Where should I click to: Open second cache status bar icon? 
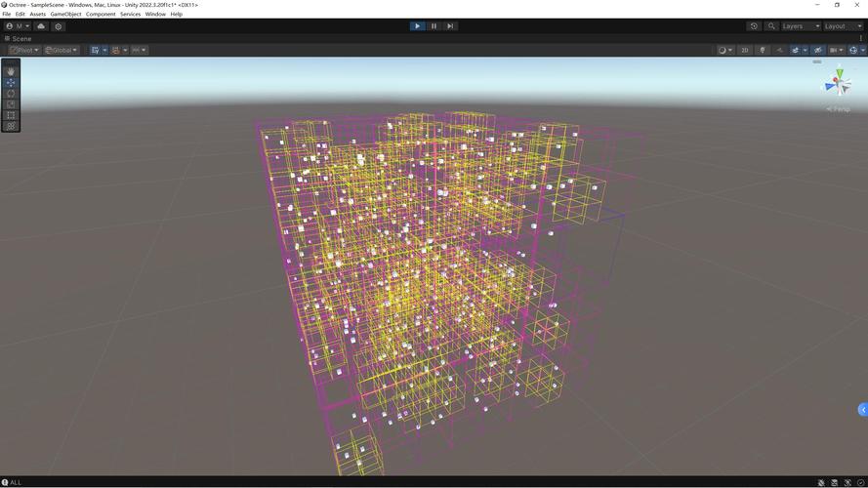(x=834, y=482)
